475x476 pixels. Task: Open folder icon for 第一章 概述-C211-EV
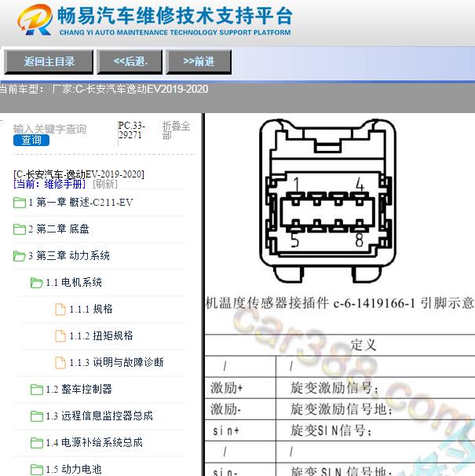coord(20,203)
